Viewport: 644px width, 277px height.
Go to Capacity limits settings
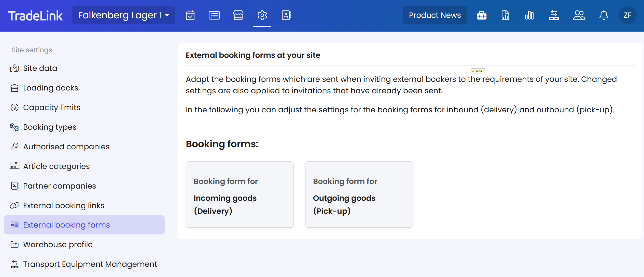[x=51, y=108]
